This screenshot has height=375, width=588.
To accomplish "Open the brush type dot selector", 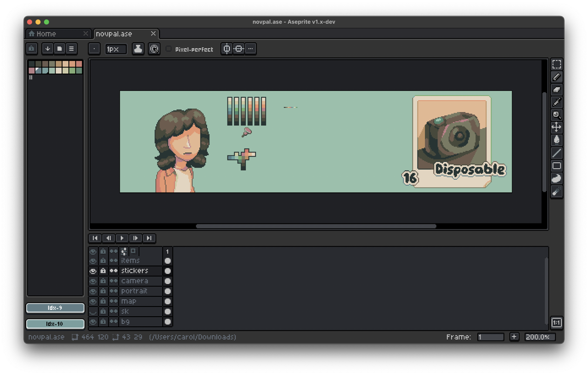I will [94, 49].
